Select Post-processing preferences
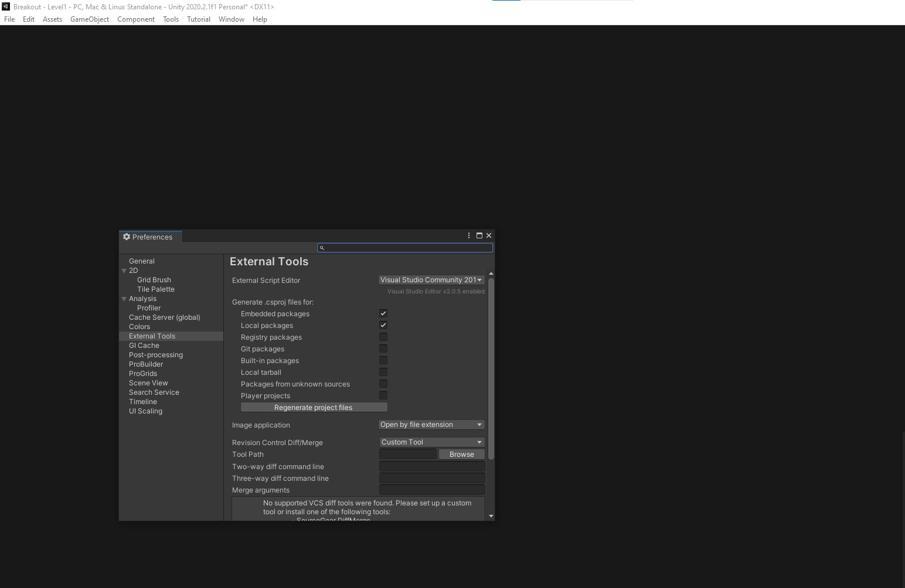The width and height of the screenshot is (905, 588). (x=156, y=355)
